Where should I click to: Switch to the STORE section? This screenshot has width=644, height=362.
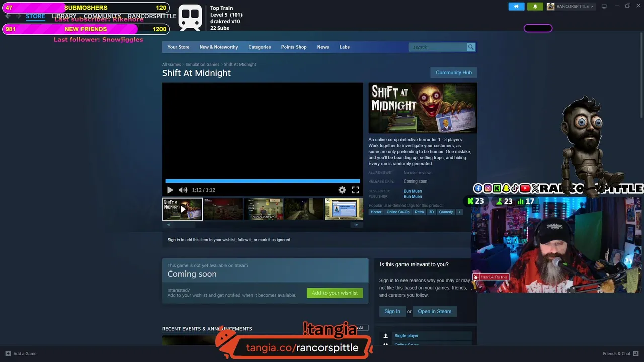pyautogui.click(x=35, y=16)
